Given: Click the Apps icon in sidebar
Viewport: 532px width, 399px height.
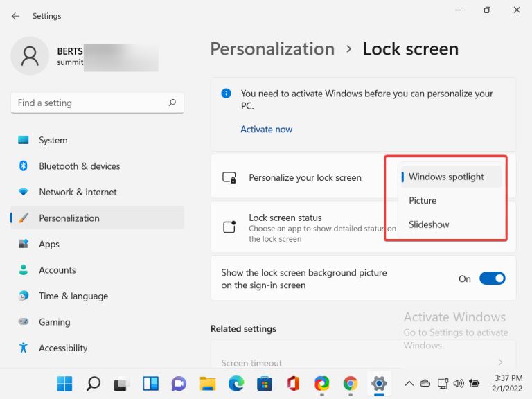Looking at the screenshot, I should click(24, 244).
